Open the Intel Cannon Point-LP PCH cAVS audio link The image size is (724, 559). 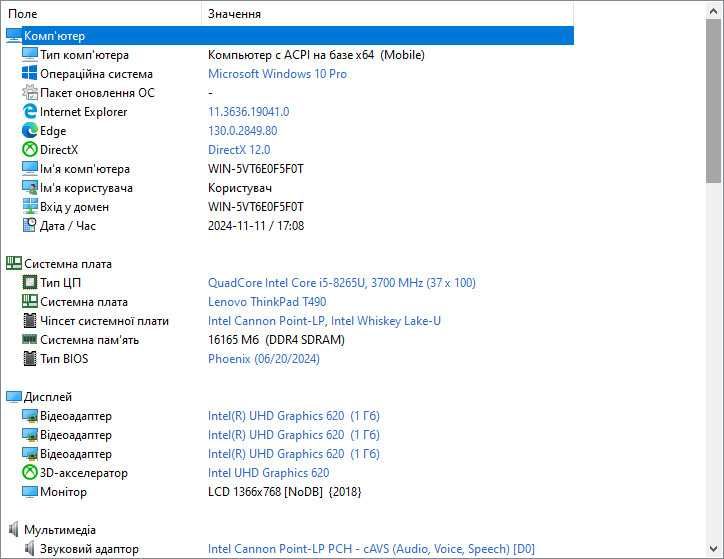click(371, 549)
